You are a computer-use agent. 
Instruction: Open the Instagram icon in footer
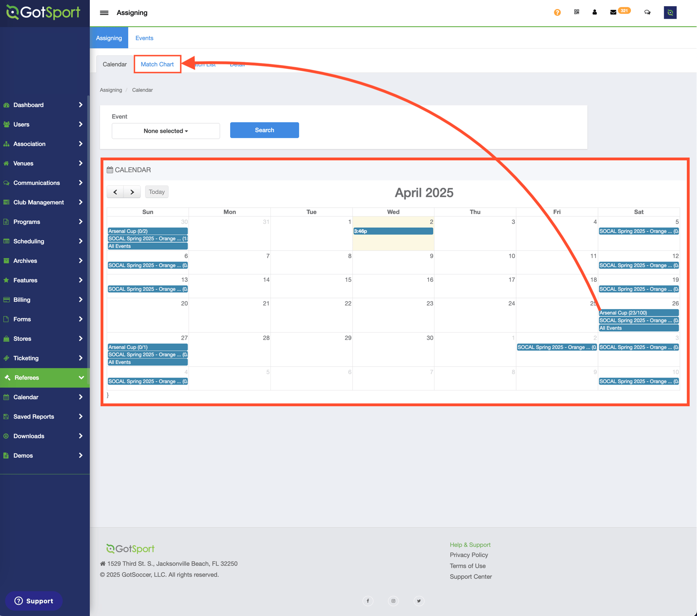pos(393,601)
